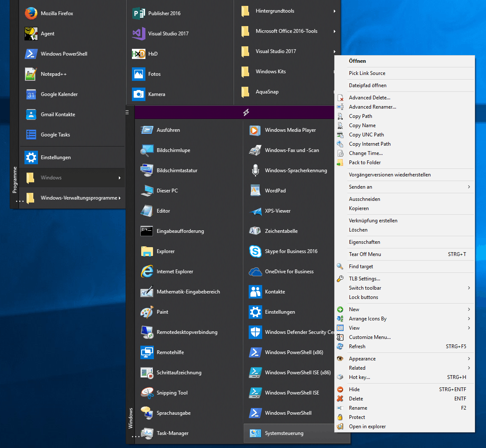Choose Tear Off Menu
This screenshot has width=486, height=448.
point(405,254)
